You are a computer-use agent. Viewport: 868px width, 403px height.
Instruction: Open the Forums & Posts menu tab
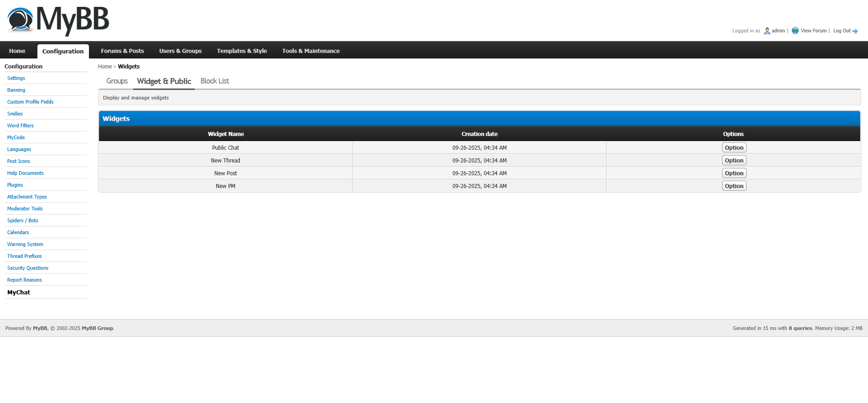click(x=122, y=51)
